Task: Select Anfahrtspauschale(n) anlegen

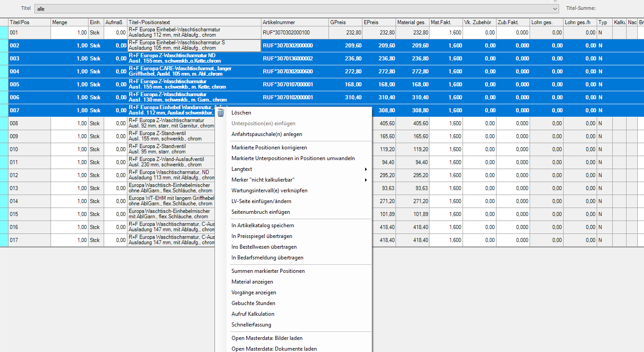Action: point(267,134)
